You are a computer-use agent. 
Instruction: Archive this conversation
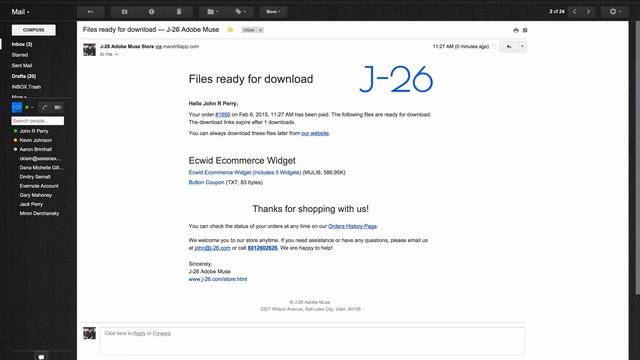tap(124, 11)
